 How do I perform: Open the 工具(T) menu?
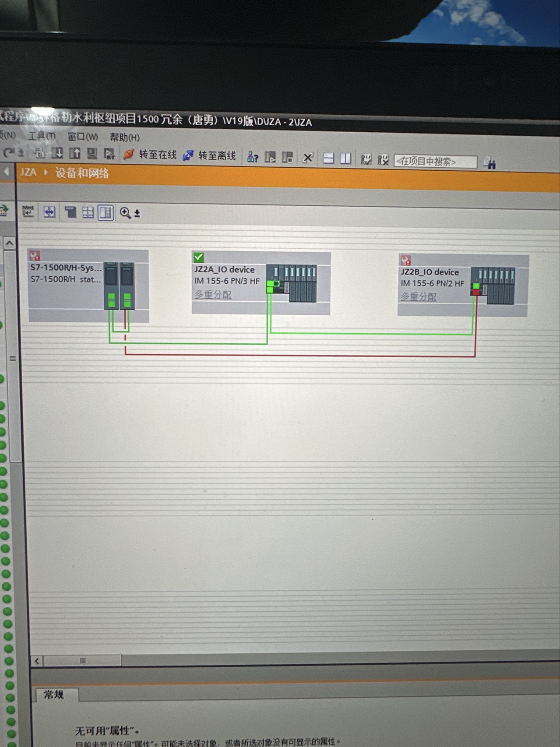42,136
